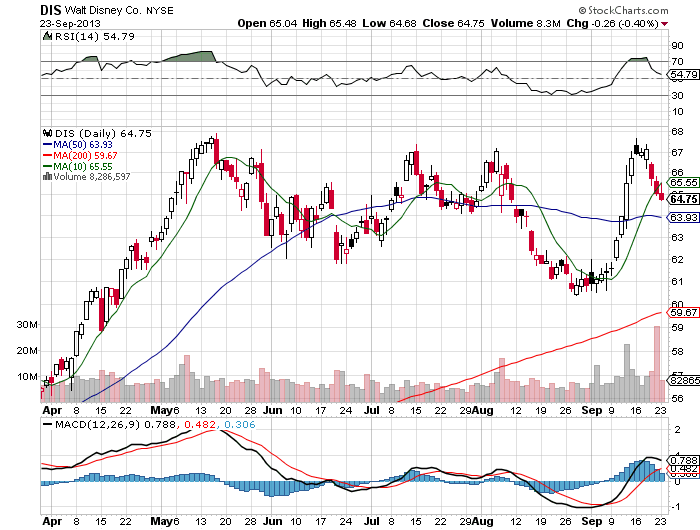Click the 30 level on the RSI axis

(x=677, y=96)
